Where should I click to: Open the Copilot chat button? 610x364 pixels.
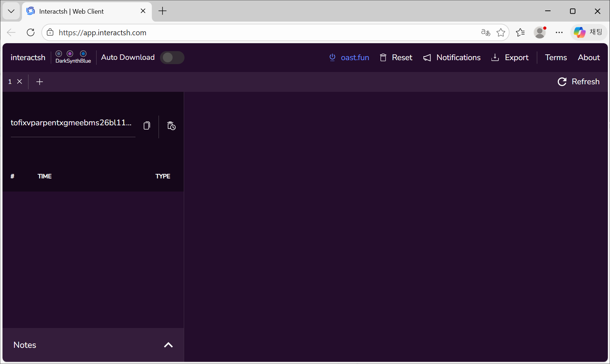(589, 32)
